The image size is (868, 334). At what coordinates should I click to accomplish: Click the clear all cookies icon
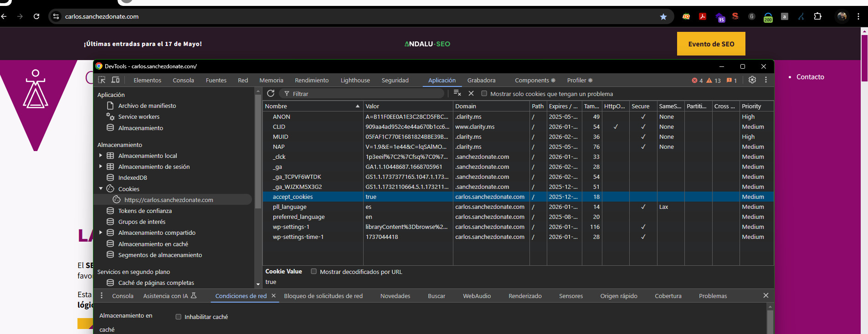(457, 93)
